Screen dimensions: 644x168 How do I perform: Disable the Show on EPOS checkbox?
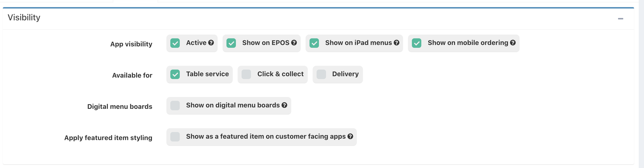click(231, 43)
